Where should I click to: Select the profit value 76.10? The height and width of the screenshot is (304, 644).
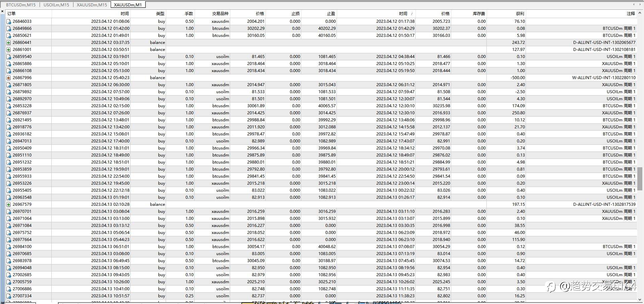[x=520, y=21]
